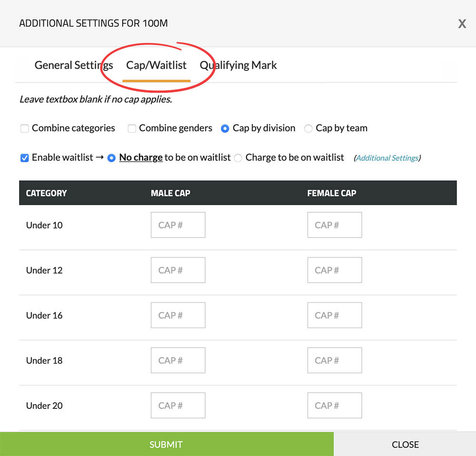The image size is (476, 456).
Task: Select Charge to be on waitlist
Action: click(x=238, y=158)
